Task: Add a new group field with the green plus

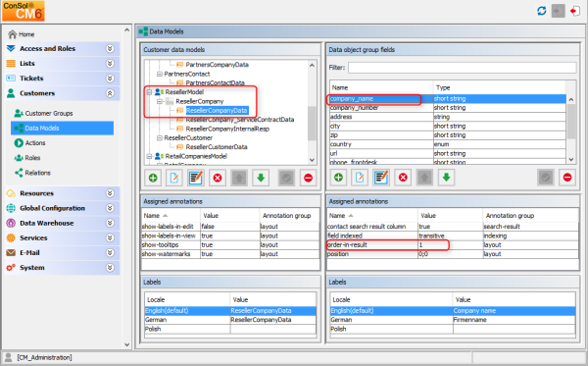Action: coord(338,178)
